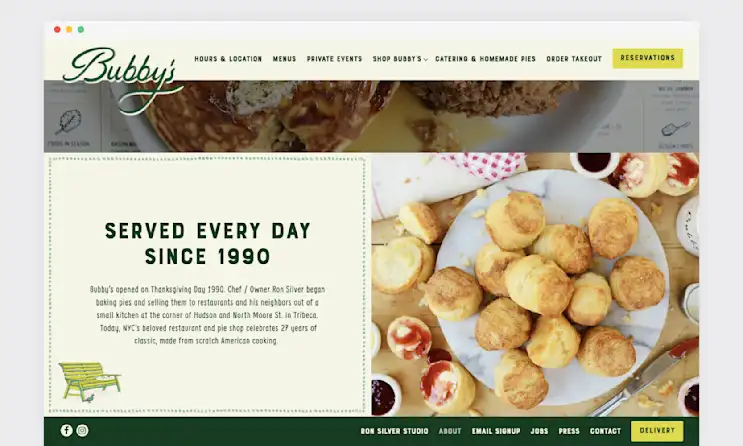This screenshot has width=743, height=446.
Task: Click the leaf icon in banner
Action: (69, 122)
